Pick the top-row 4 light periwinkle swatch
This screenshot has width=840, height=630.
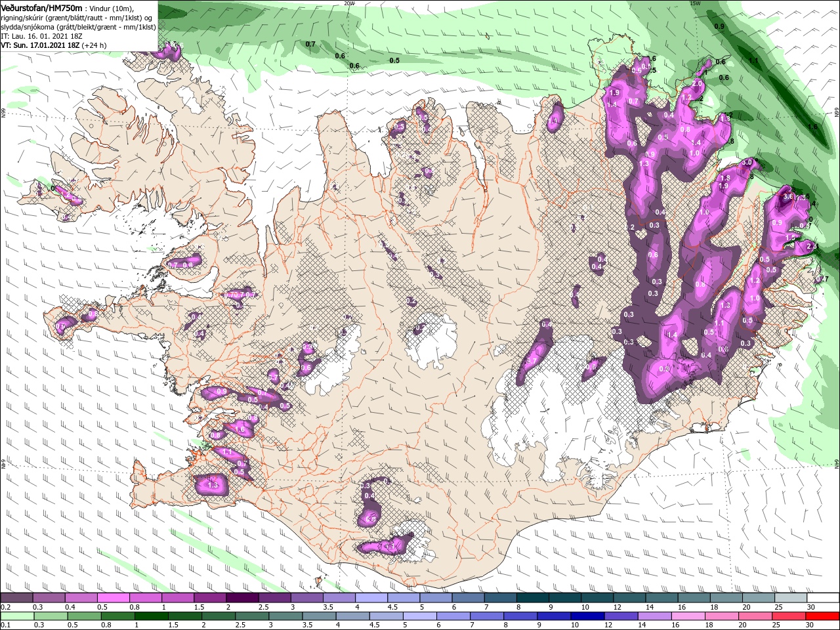(371, 598)
